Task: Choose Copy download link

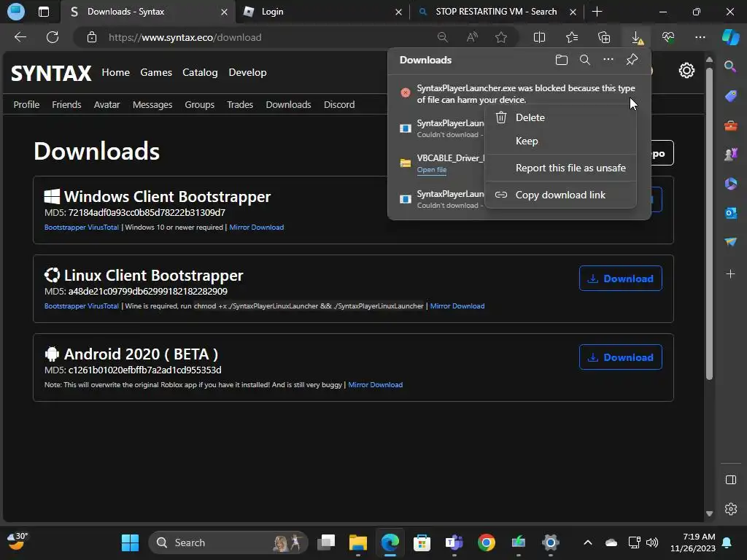Action: click(x=560, y=195)
